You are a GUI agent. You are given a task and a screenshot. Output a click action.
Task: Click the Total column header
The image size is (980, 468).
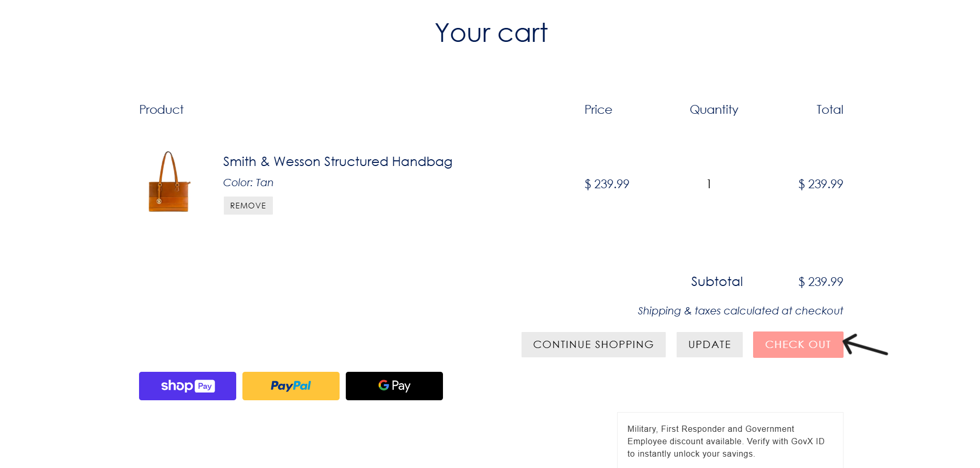(x=829, y=110)
